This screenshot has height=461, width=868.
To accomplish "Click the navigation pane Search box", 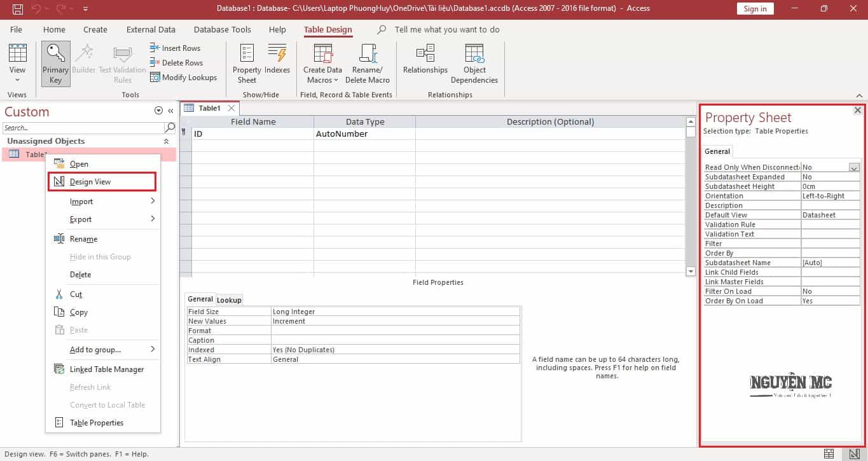I will click(83, 128).
